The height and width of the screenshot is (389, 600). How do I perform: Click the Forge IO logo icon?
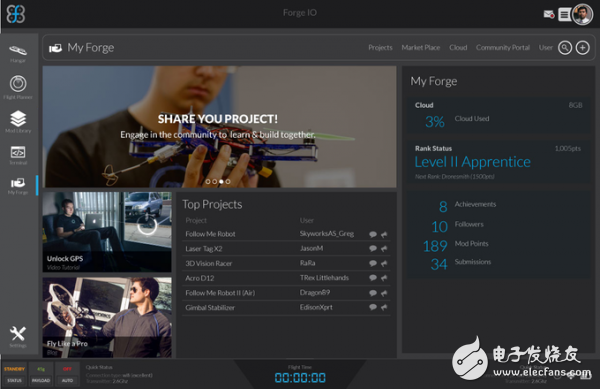pos(16,14)
